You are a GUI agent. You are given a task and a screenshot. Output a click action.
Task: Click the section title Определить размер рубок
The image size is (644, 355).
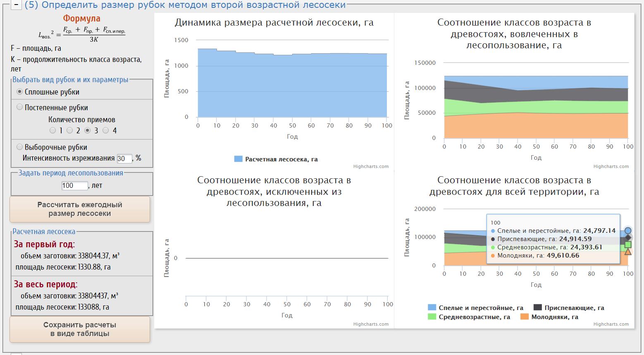pyautogui.click(x=185, y=5)
